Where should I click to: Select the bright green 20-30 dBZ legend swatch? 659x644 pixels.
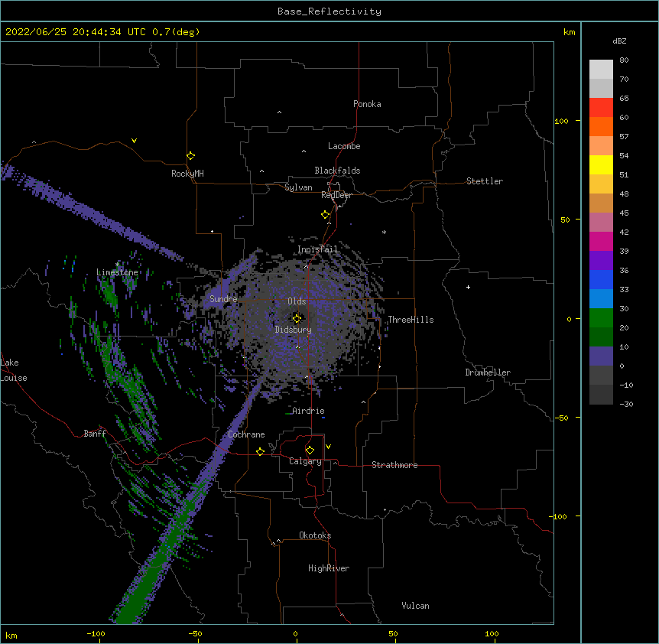coord(601,318)
